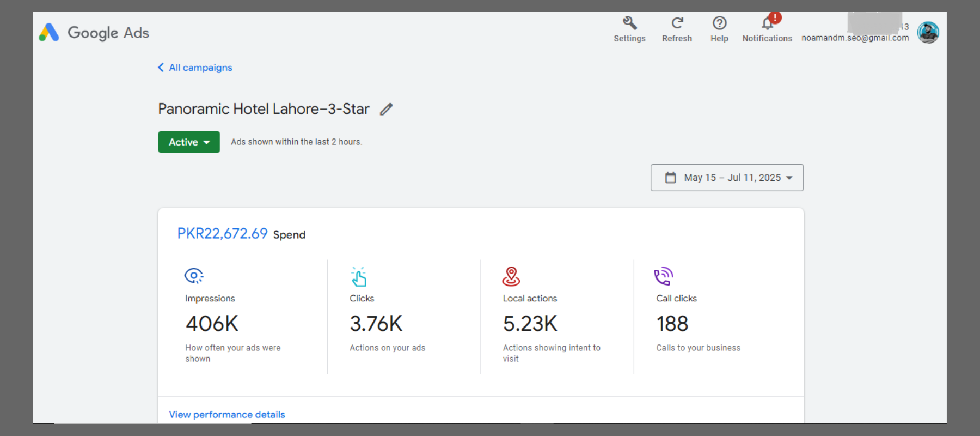Click the PKR22,672.69 spend amount
This screenshot has width=980, height=436.
click(x=222, y=234)
